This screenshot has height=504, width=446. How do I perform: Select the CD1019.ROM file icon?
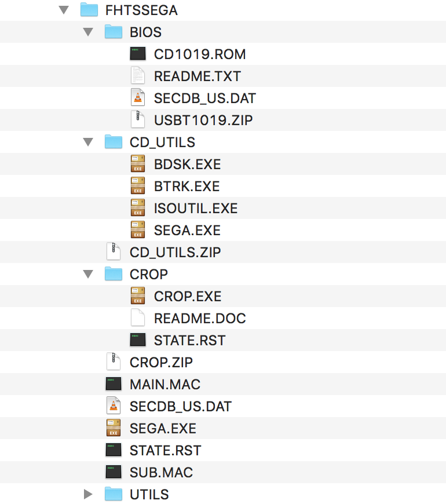(x=138, y=54)
